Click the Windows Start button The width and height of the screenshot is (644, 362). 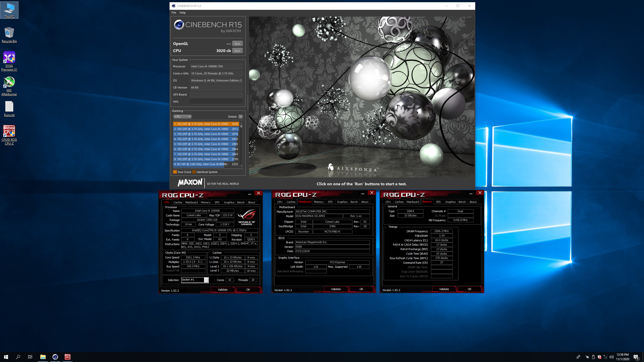tap(6, 357)
